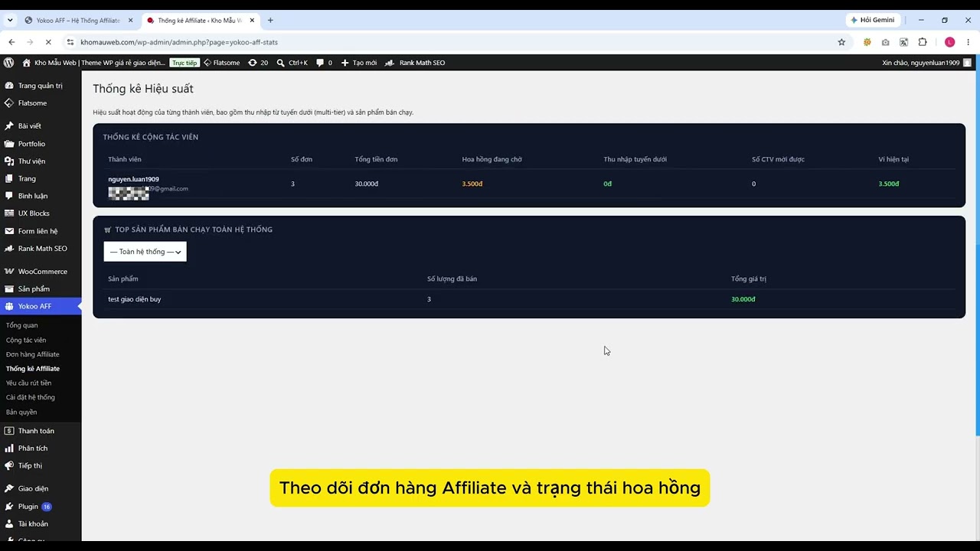The height and width of the screenshot is (551, 980).
Task: Stop loading the page
Action: tap(47, 42)
